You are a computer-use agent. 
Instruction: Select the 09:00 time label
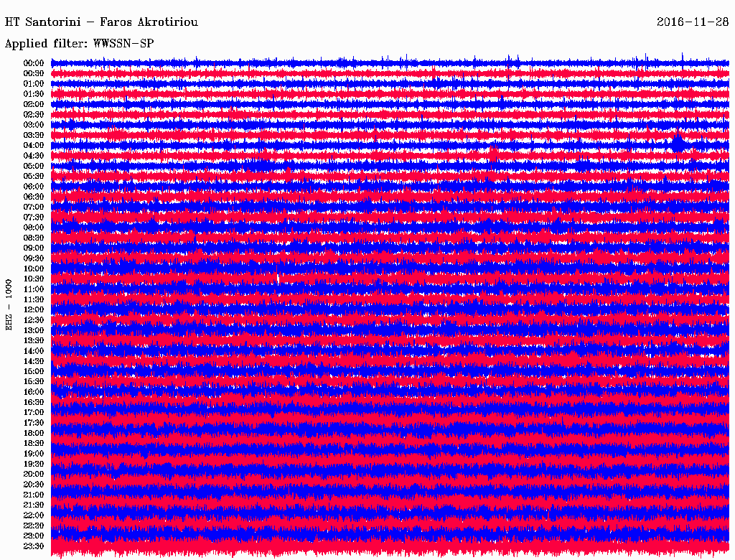click(33, 248)
